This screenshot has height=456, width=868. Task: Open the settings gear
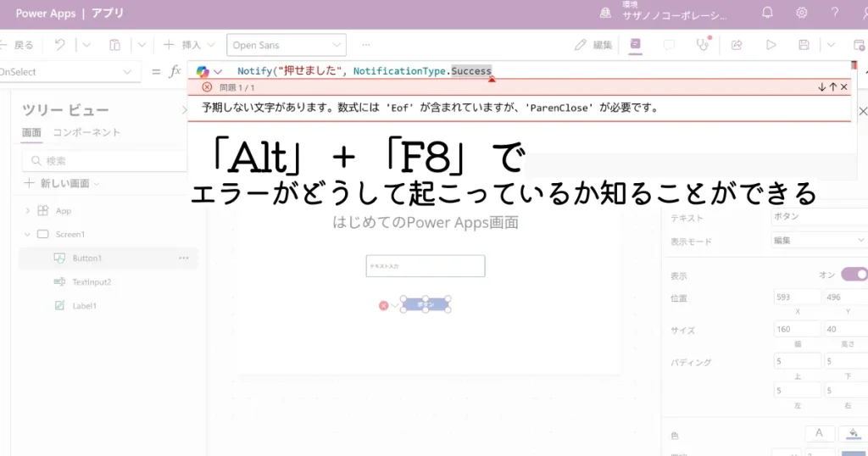(801, 13)
